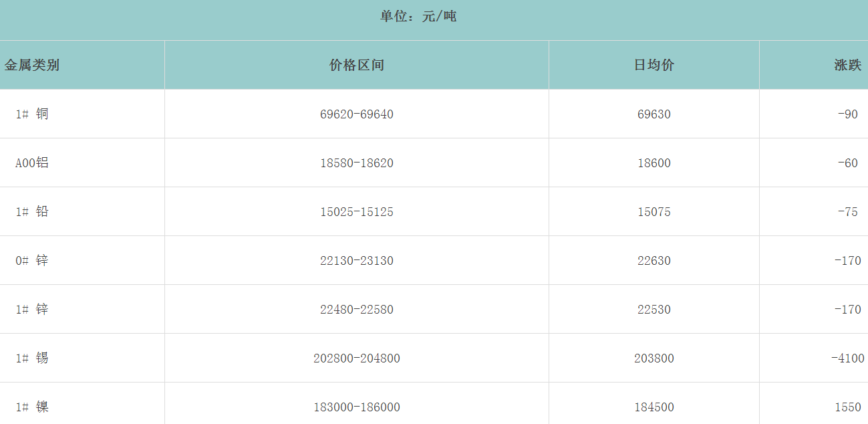Select the copper price range 69620-69640

click(x=355, y=114)
